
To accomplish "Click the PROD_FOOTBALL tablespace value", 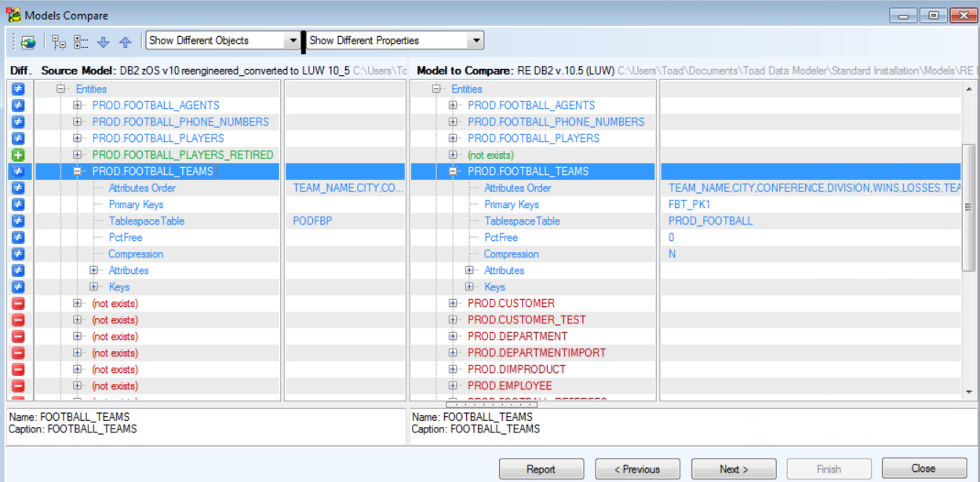I will [710, 221].
